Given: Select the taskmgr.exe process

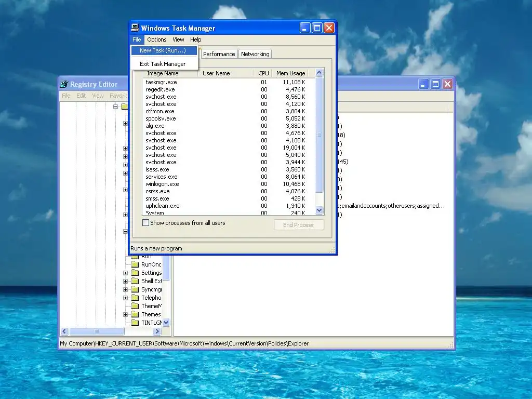Looking at the screenshot, I should click(161, 82).
